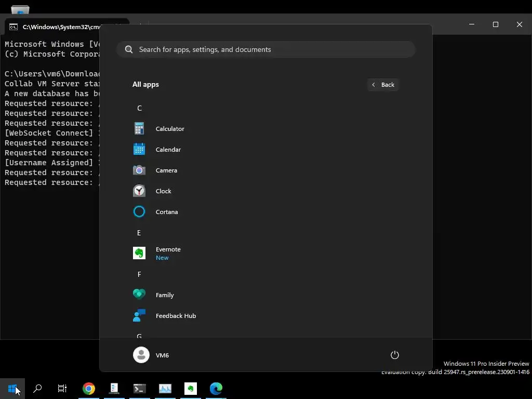Select the Camera label text
Screen dimensions: 532x399
click(166, 170)
